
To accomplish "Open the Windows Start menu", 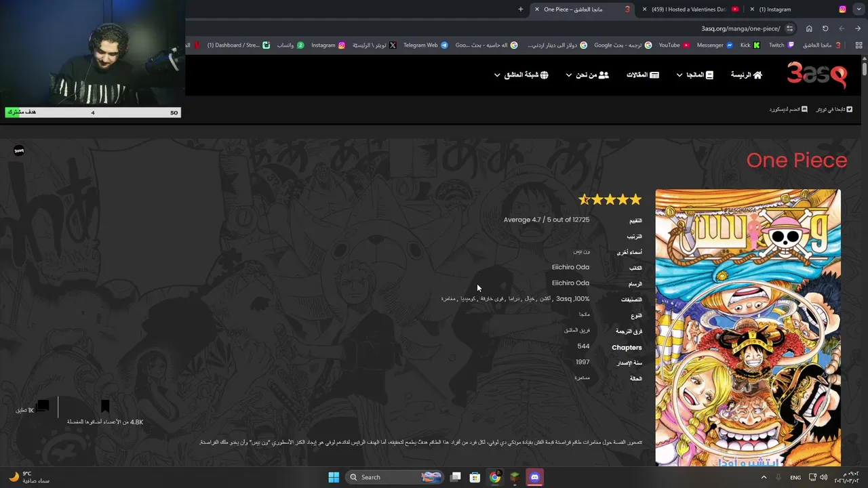I will tap(334, 477).
